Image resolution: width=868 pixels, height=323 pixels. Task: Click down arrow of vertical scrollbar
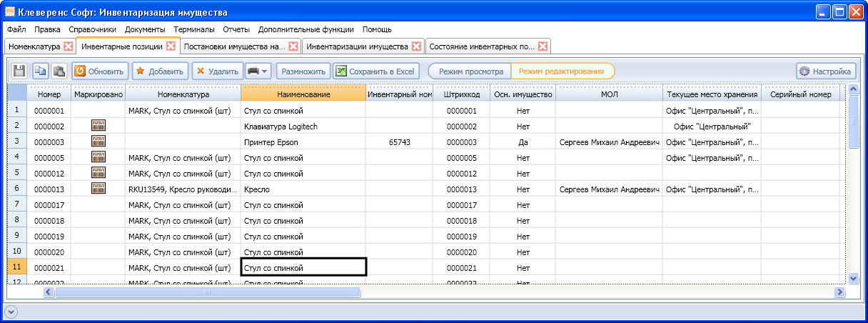pyautogui.click(x=853, y=278)
